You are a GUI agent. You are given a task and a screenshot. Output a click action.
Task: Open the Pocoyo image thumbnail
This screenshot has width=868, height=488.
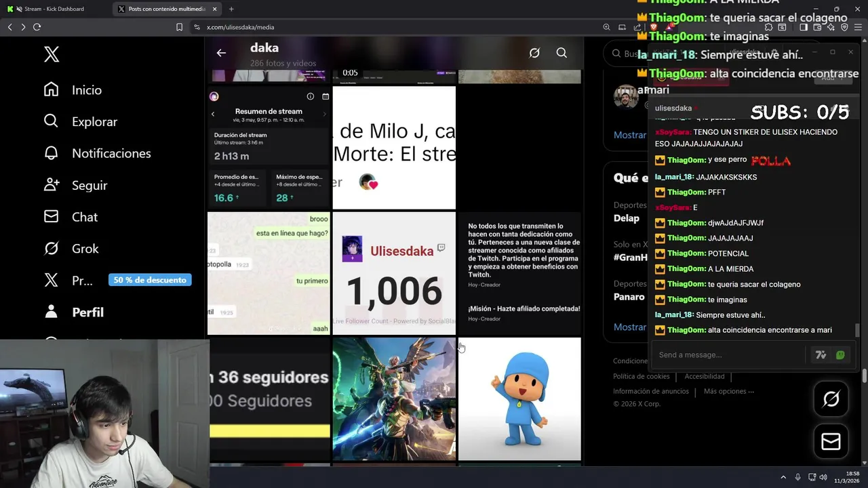pyautogui.click(x=519, y=399)
